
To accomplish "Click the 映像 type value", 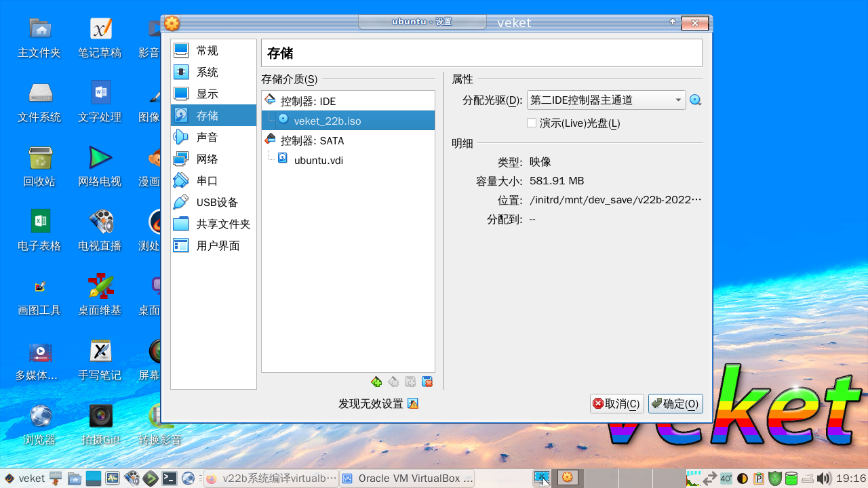I will pyautogui.click(x=540, y=162).
